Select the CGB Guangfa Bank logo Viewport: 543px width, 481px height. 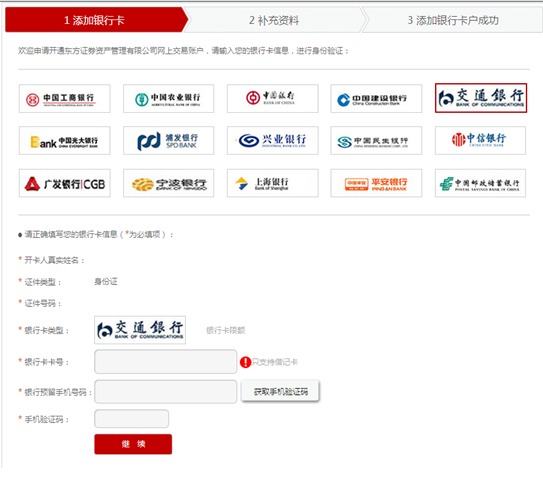[x=65, y=183]
